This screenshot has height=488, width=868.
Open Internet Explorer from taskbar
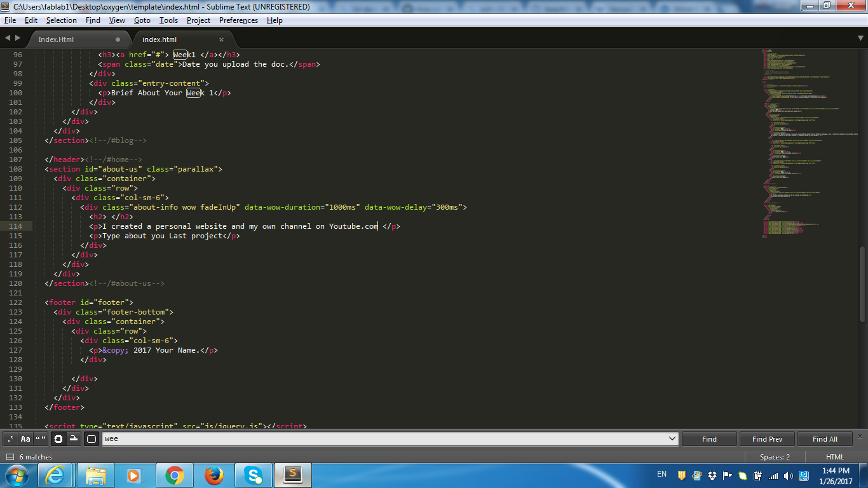55,475
